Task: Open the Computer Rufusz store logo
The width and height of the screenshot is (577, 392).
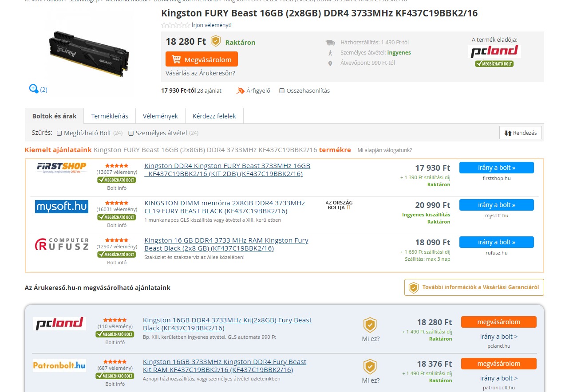Action: 62,244
